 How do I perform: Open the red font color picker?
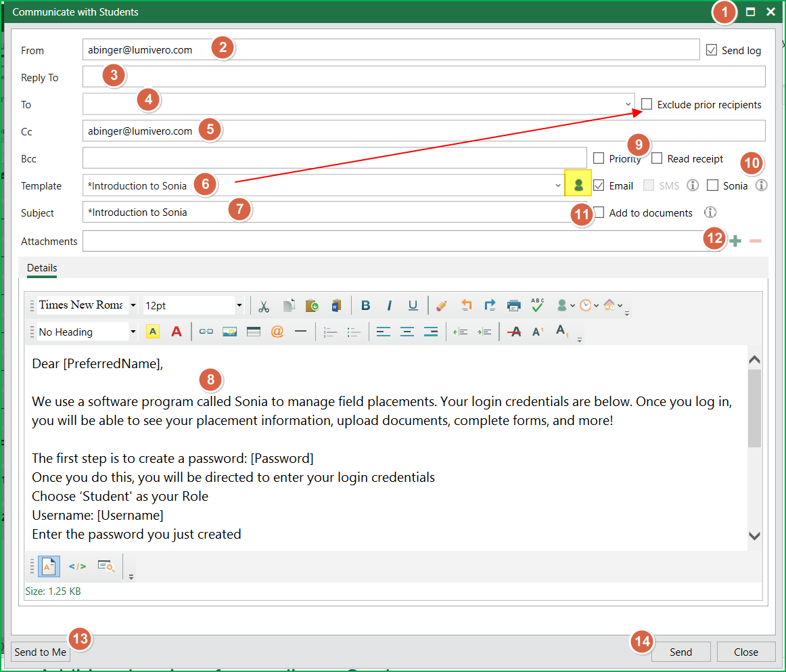[x=177, y=332]
